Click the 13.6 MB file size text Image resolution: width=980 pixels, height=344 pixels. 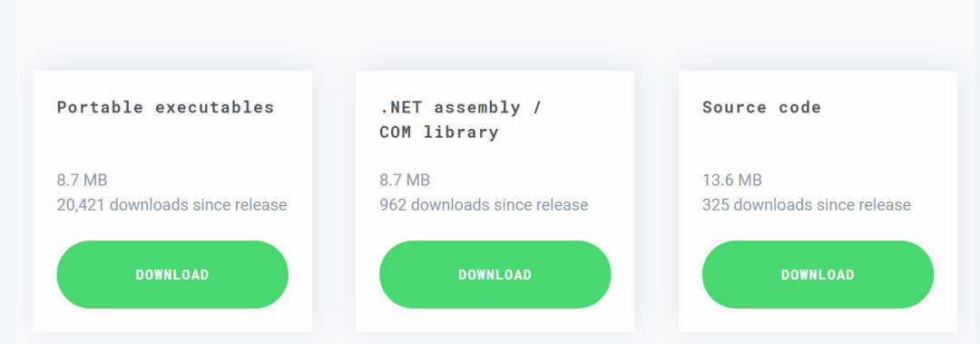732,181
